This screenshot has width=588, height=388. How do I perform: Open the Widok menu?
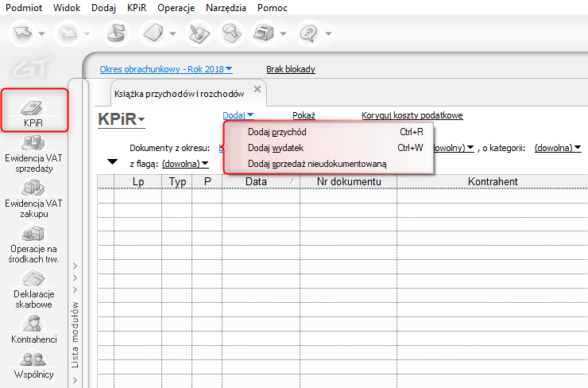(67, 7)
